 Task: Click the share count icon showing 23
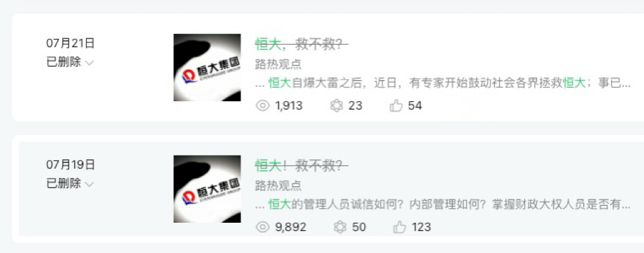coord(336,106)
